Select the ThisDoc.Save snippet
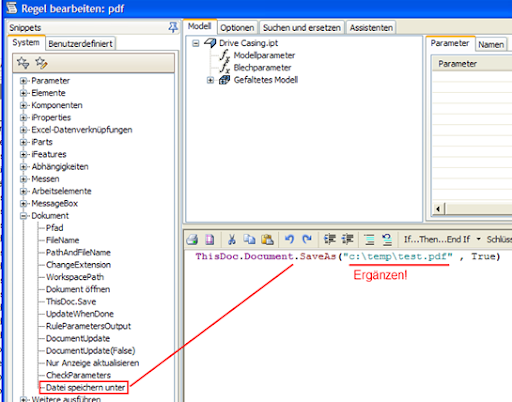The image size is (512, 402). (x=71, y=302)
